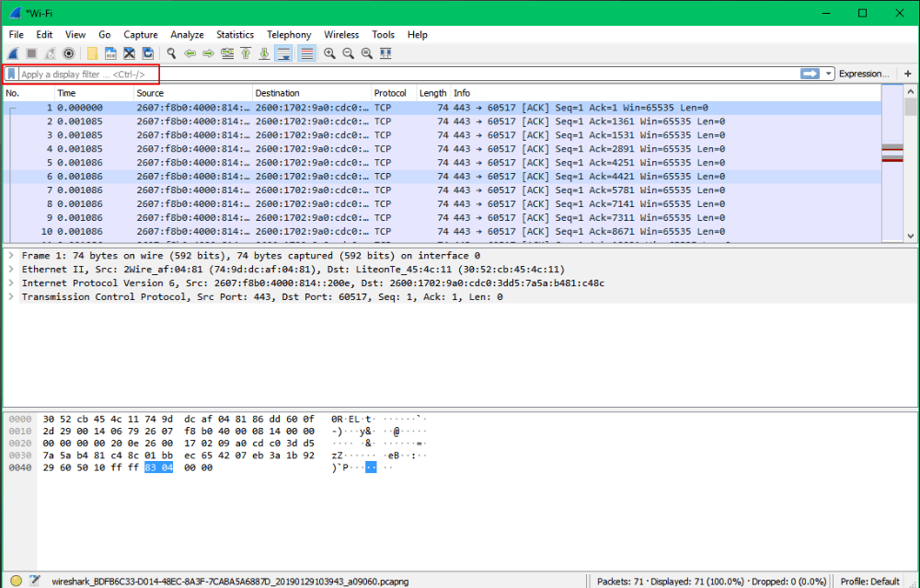Open the Wireless menu

pyautogui.click(x=341, y=35)
